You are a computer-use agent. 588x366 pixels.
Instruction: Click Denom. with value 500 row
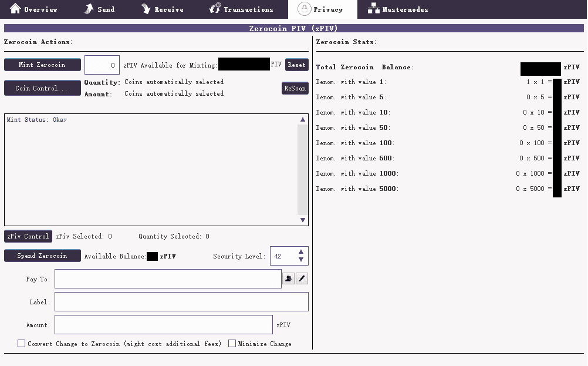tap(448, 158)
